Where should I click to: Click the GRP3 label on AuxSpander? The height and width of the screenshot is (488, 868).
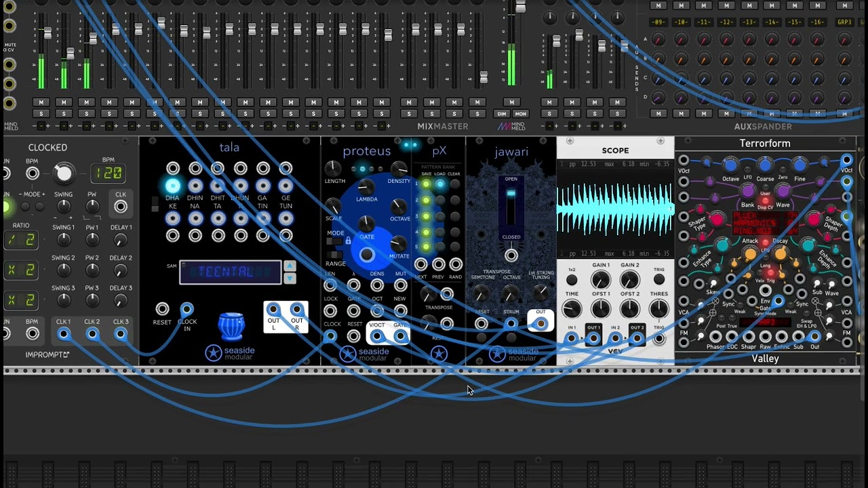point(844,22)
